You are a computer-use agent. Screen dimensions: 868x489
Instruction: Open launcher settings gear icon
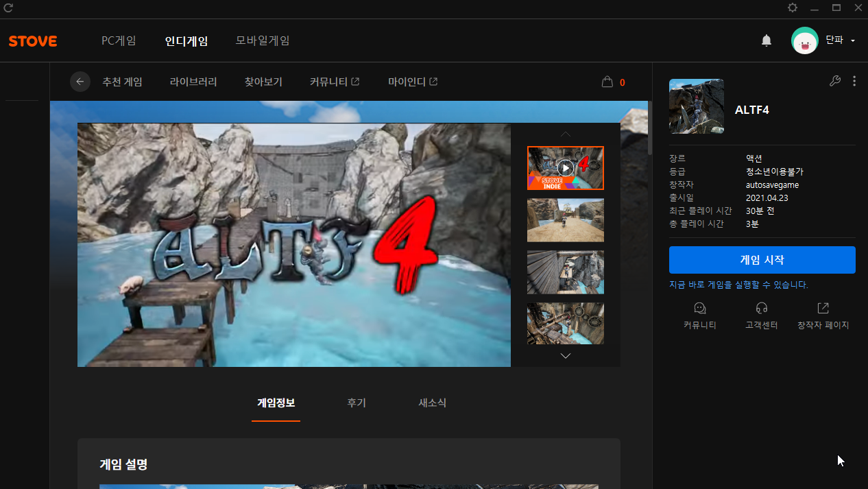793,8
